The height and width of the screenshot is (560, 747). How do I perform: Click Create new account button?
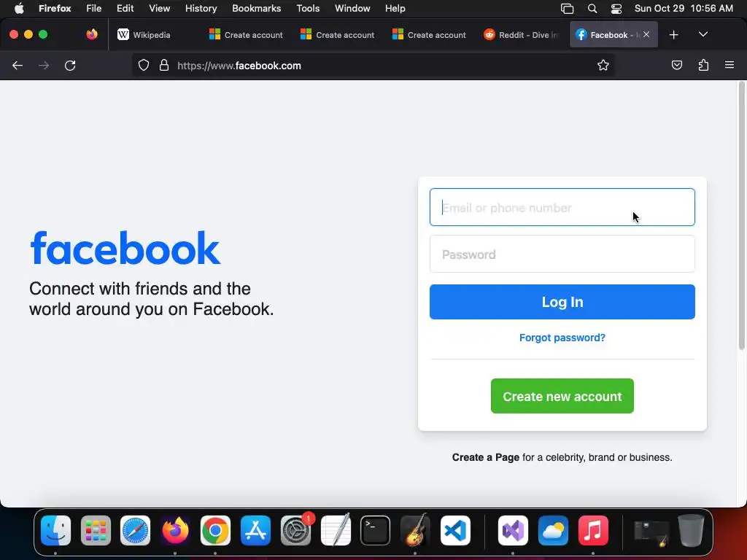pyautogui.click(x=562, y=396)
